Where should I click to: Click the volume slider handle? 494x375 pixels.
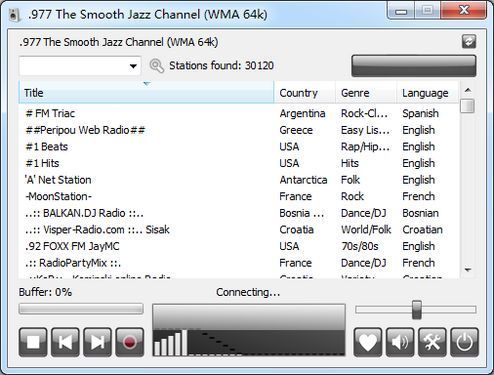417,310
